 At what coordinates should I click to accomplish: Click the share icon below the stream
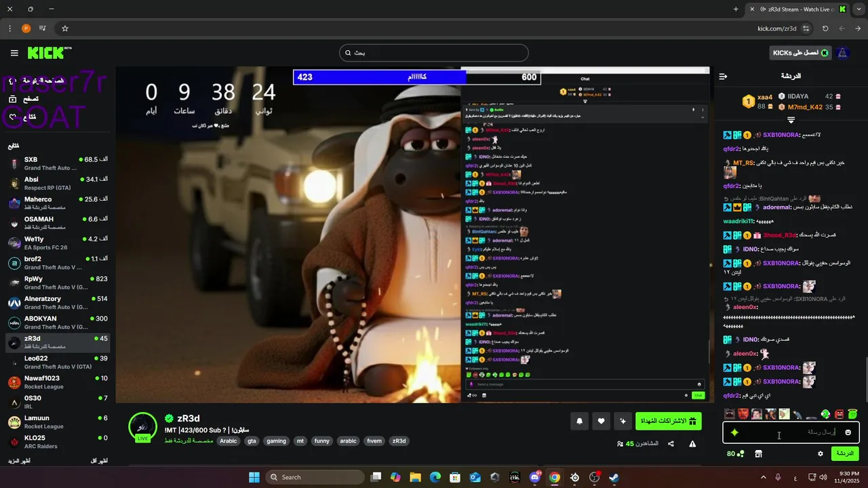(x=671, y=444)
